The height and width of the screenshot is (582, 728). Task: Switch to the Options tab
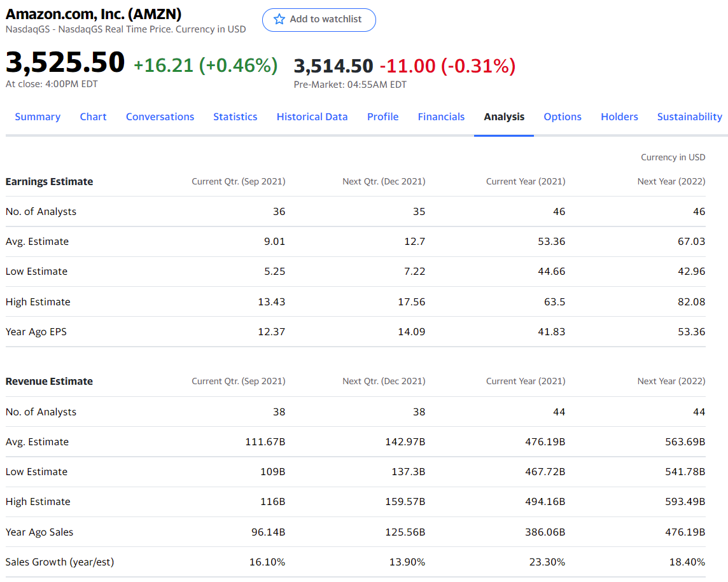(563, 116)
